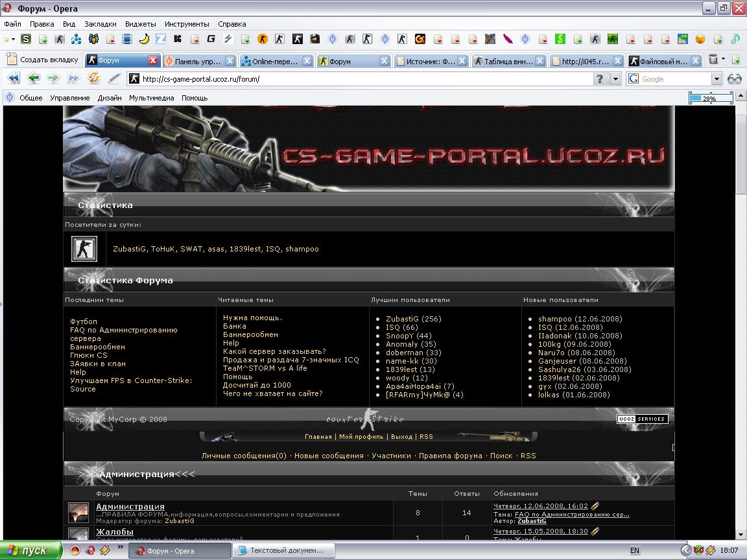Open the green S bookmark icon

point(26,39)
